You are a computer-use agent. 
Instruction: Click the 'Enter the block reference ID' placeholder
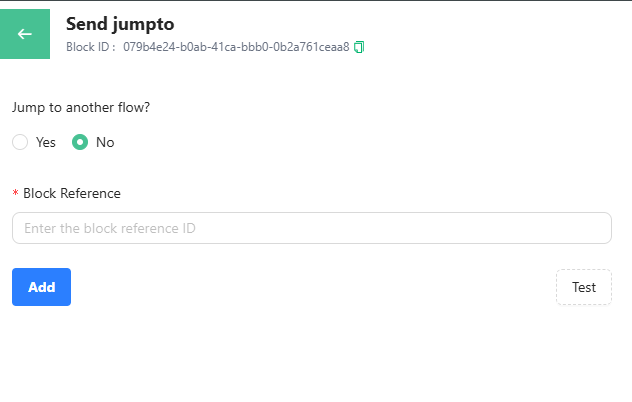110,228
